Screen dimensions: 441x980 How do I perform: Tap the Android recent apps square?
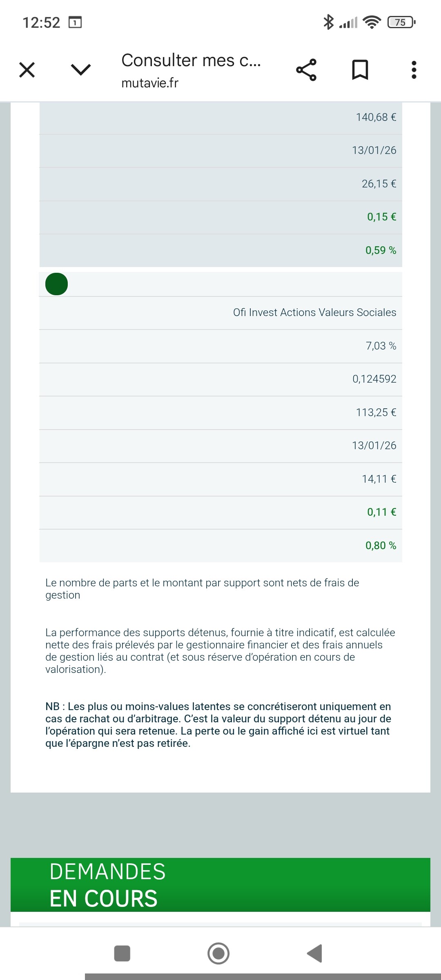click(x=122, y=953)
